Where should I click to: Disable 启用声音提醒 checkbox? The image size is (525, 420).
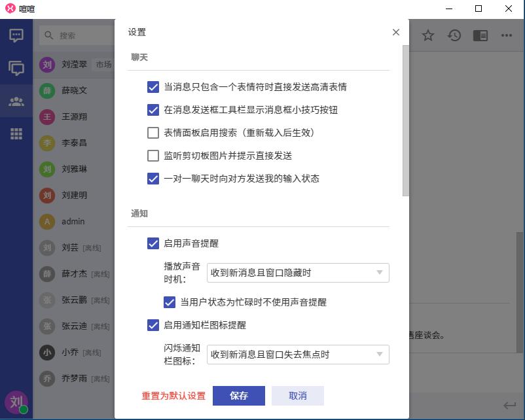[153, 243]
